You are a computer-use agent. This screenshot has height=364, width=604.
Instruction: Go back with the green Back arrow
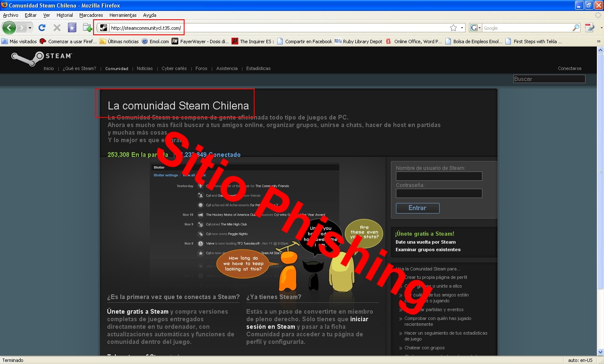(x=9, y=28)
